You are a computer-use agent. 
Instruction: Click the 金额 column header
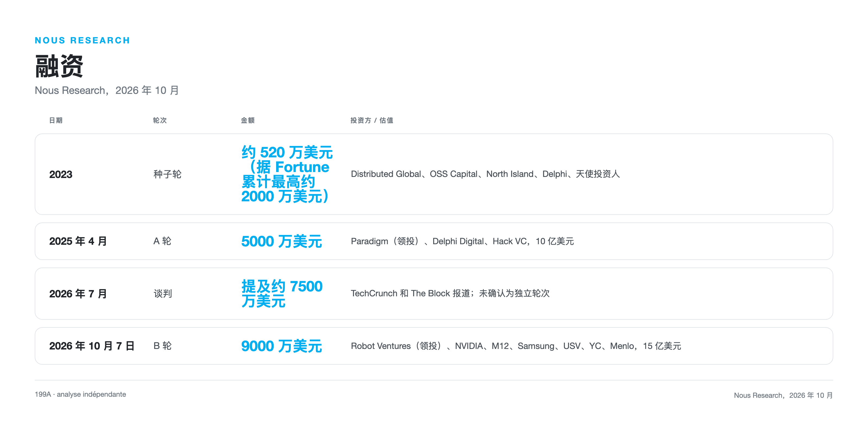point(248,120)
